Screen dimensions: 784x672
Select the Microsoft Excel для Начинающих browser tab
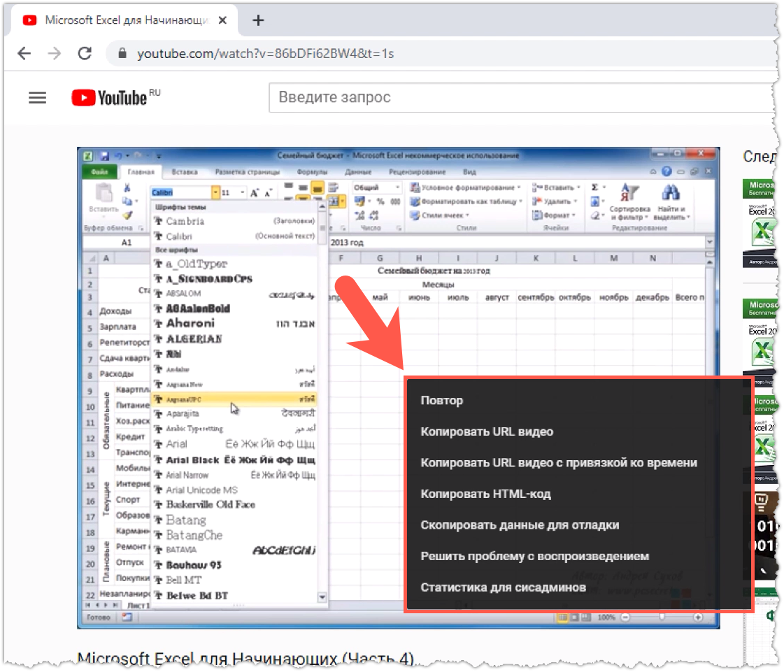(125, 20)
